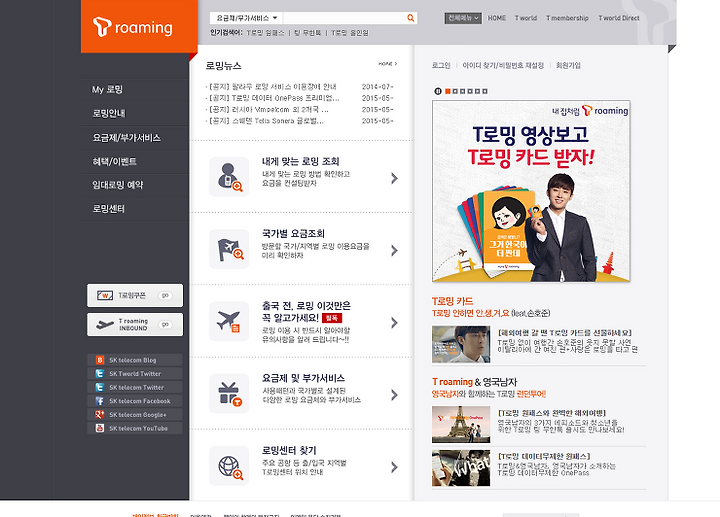Open the country rate flag icon
The image size is (720, 517).
[229, 249]
